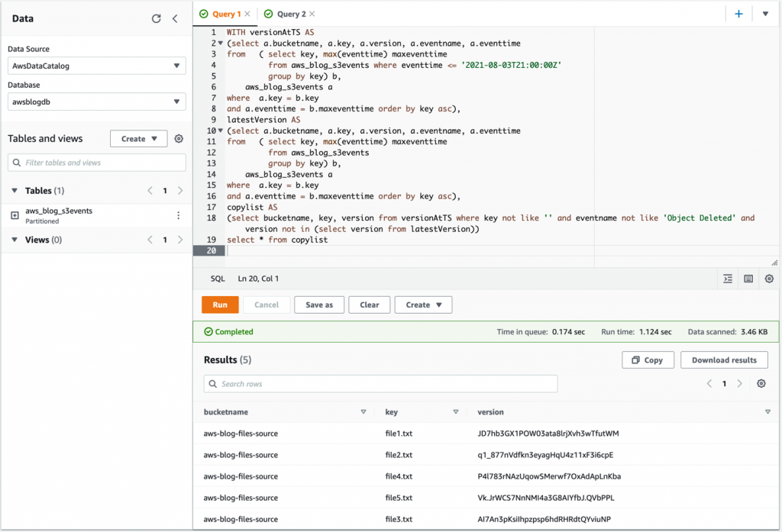Open editor preferences gear icon
782x532 pixels.
tap(769, 279)
